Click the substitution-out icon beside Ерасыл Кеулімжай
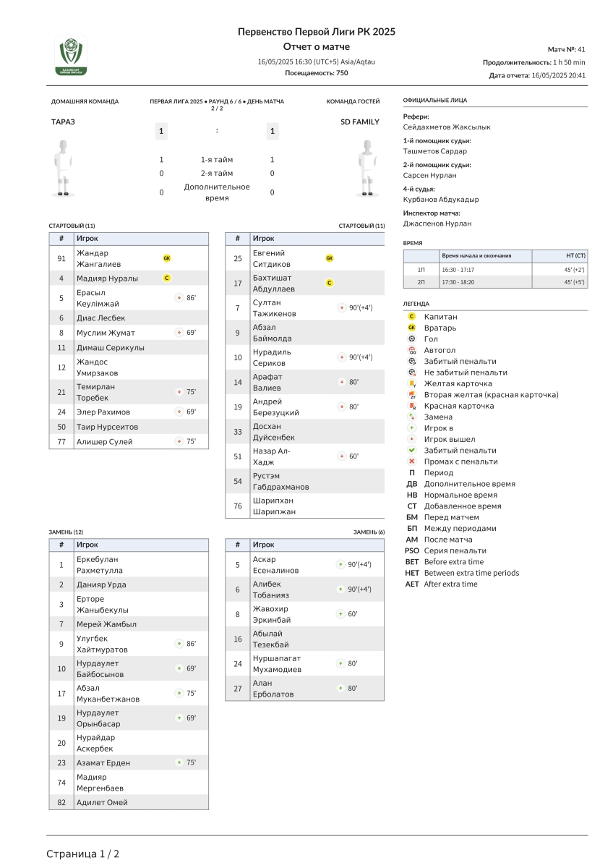The width and height of the screenshot is (613, 868). [x=179, y=297]
